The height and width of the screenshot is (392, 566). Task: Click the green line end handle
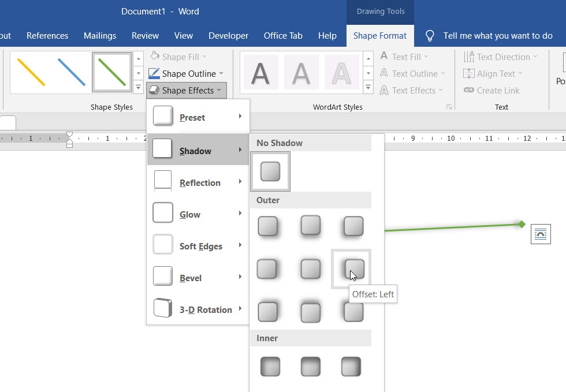point(522,224)
